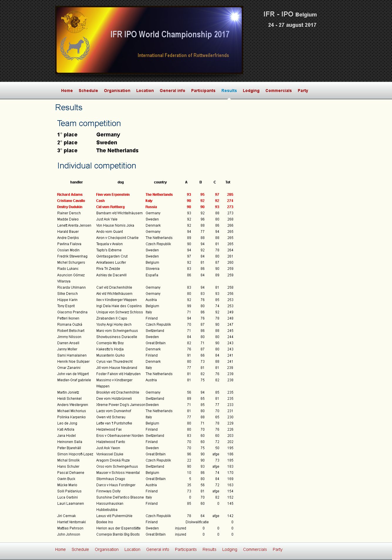Click the Individual competition heading
The image size is (392, 560).
pyautogui.click(x=97, y=166)
